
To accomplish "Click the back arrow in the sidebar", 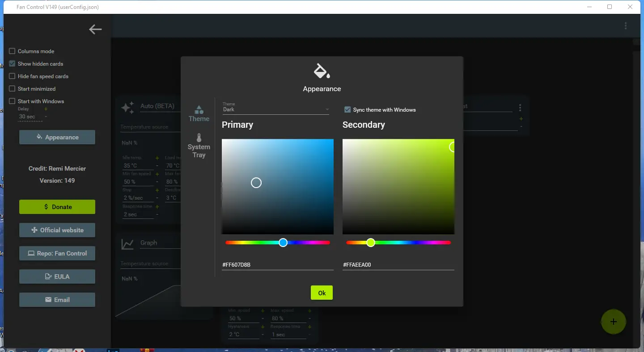I will tap(95, 29).
